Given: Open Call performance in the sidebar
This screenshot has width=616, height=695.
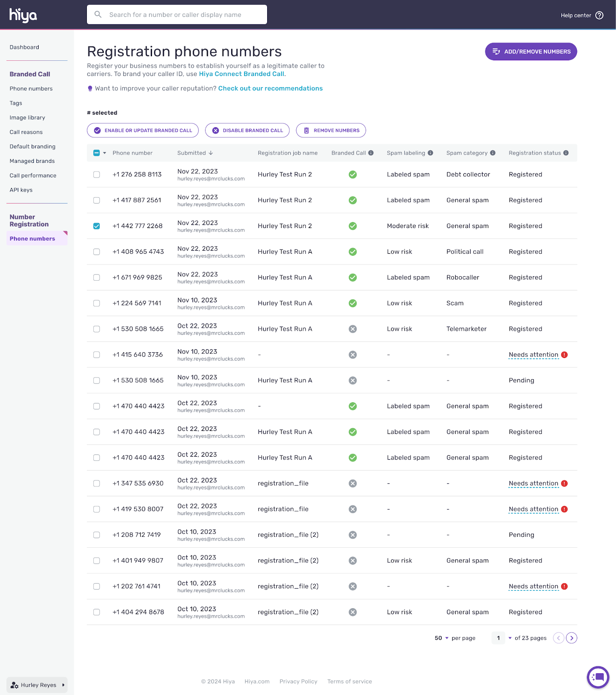Looking at the screenshot, I should pos(33,175).
